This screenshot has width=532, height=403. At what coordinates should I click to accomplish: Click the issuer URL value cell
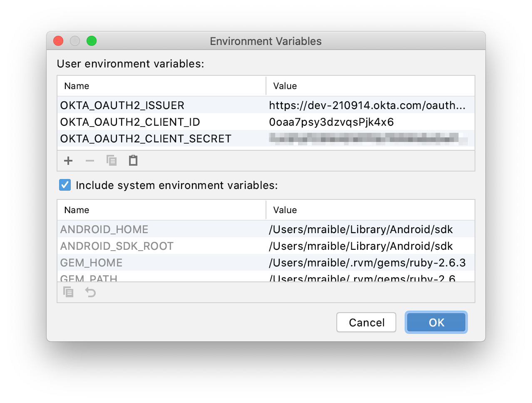click(367, 105)
